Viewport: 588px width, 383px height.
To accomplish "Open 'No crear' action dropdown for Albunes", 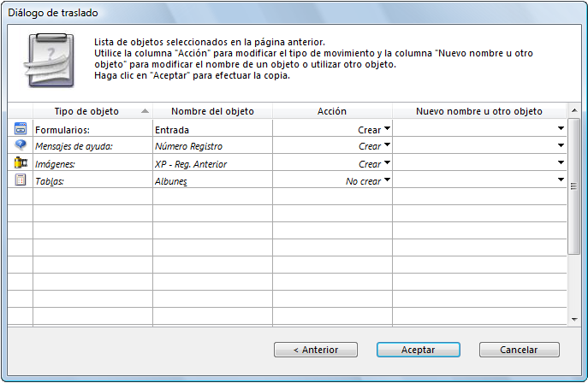I will pos(387,180).
